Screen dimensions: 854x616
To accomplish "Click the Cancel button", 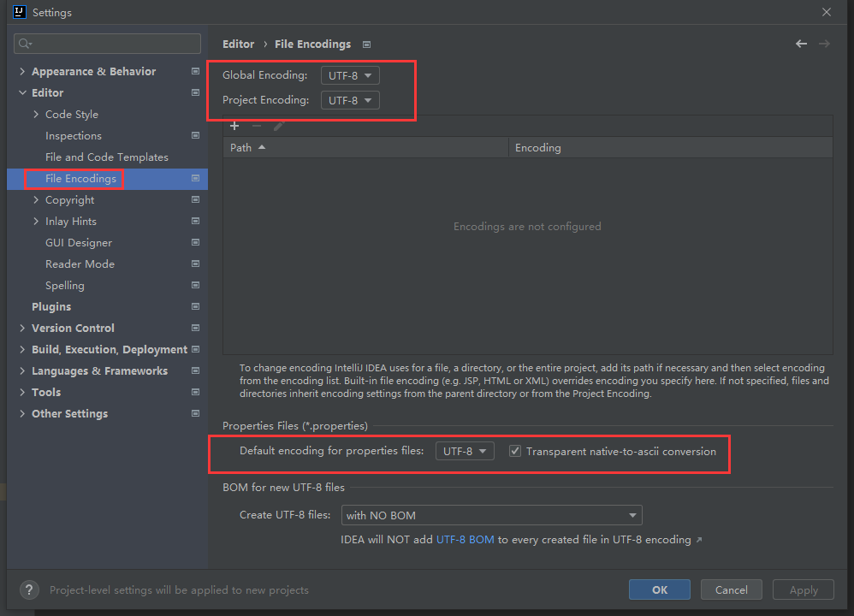I will click(x=731, y=589).
